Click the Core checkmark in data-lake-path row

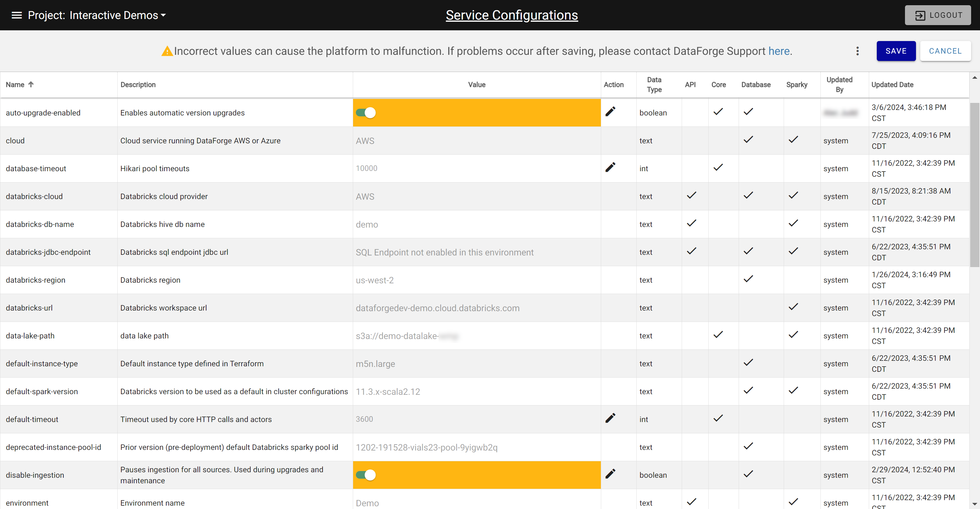(718, 334)
